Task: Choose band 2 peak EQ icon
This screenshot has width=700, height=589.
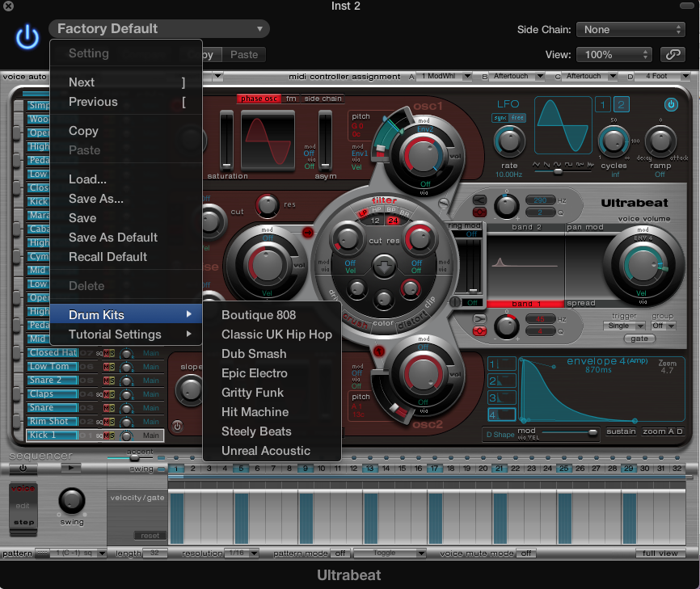Action: [x=479, y=212]
